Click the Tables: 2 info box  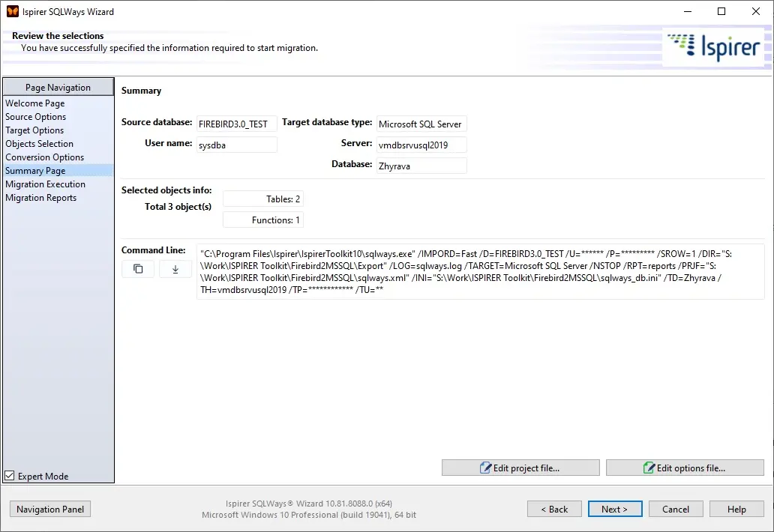point(263,199)
